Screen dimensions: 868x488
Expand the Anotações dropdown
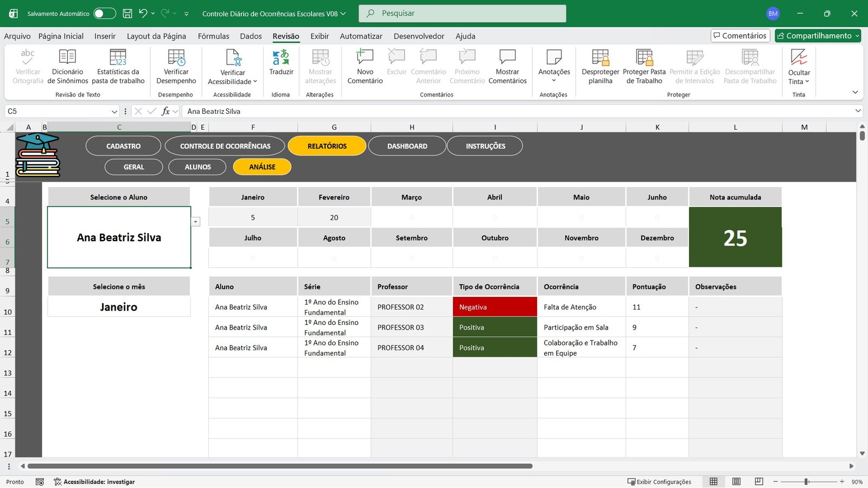pyautogui.click(x=554, y=81)
